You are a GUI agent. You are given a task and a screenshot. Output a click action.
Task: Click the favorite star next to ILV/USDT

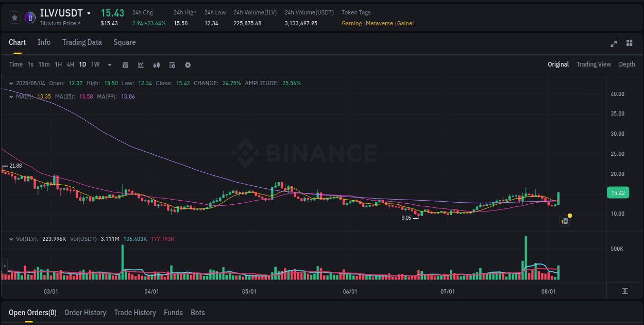(x=14, y=17)
